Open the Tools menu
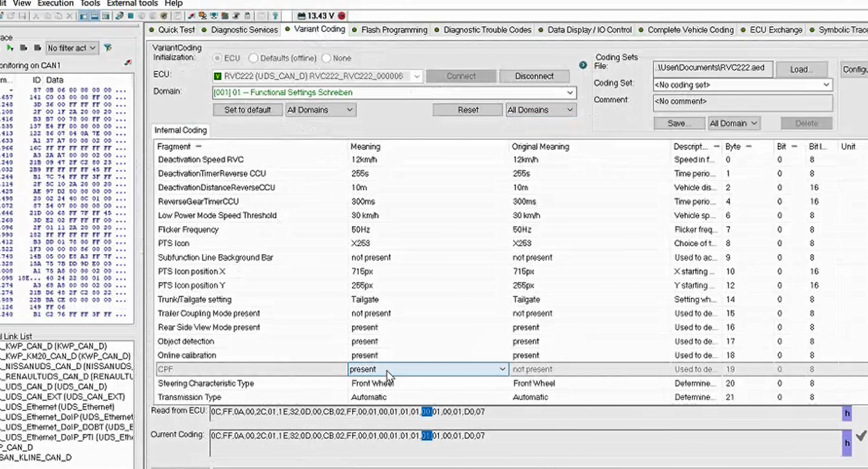868x469 pixels. pos(91,4)
